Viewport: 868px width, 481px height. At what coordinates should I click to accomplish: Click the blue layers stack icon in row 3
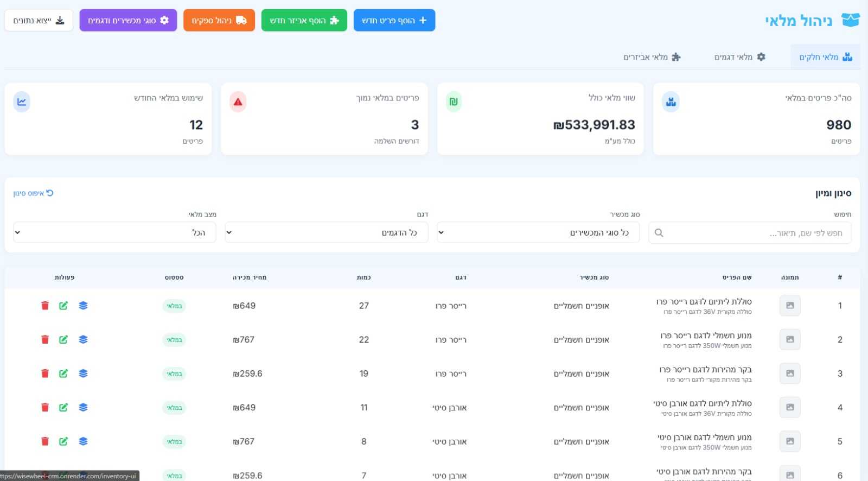tap(83, 374)
